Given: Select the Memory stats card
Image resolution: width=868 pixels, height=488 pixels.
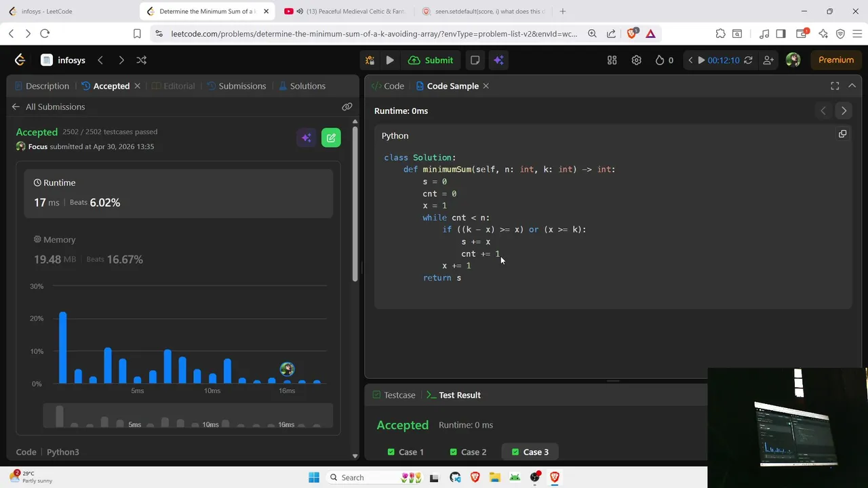Looking at the screenshot, I should coord(178,249).
